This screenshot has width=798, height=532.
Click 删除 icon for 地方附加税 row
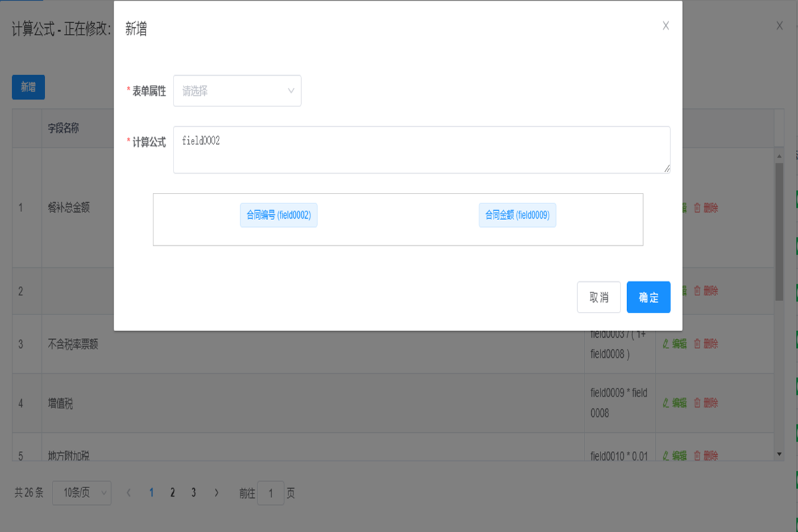[698, 456]
